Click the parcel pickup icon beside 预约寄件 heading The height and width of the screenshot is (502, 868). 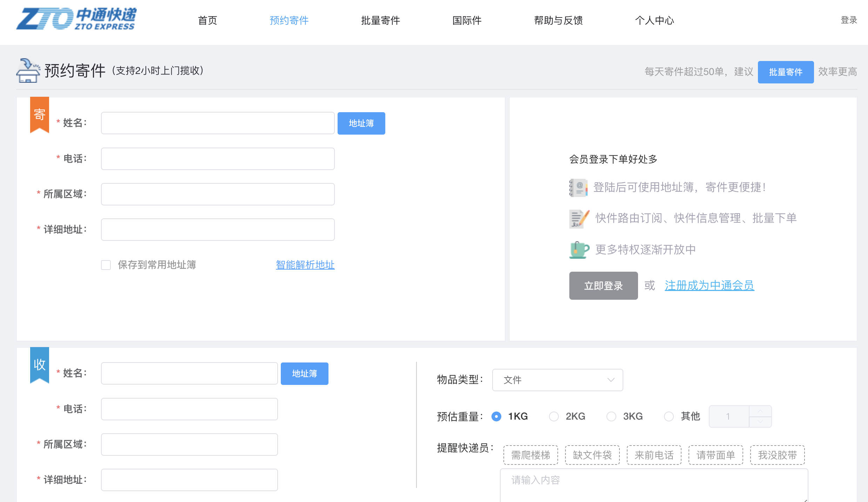[28, 70]
